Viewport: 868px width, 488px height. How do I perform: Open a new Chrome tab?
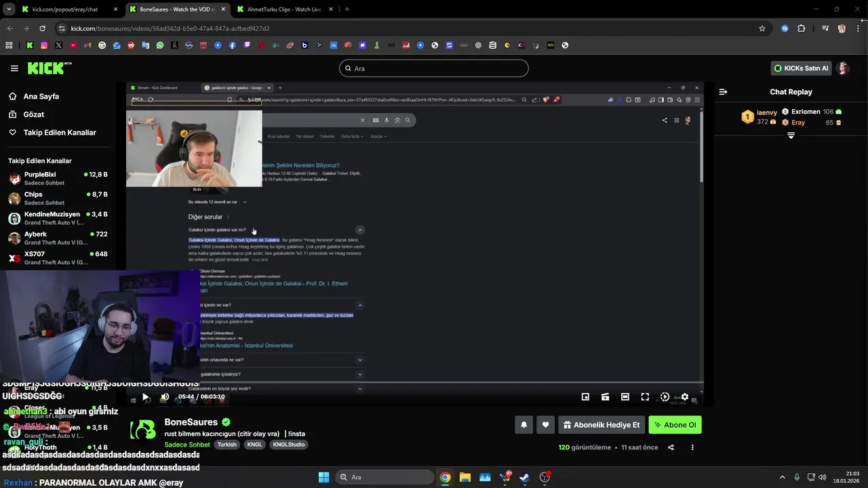(347, 9)
